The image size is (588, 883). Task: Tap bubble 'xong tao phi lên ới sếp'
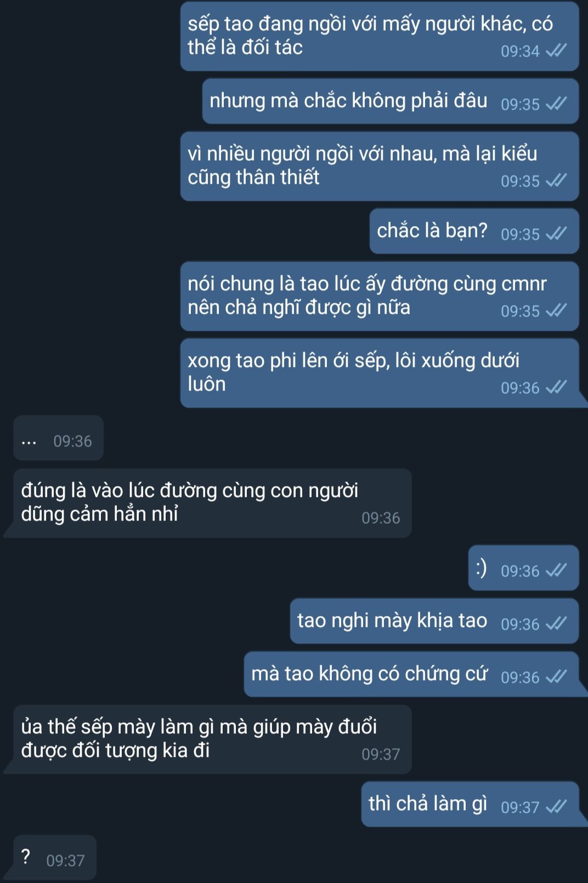(x=380, y=373)
